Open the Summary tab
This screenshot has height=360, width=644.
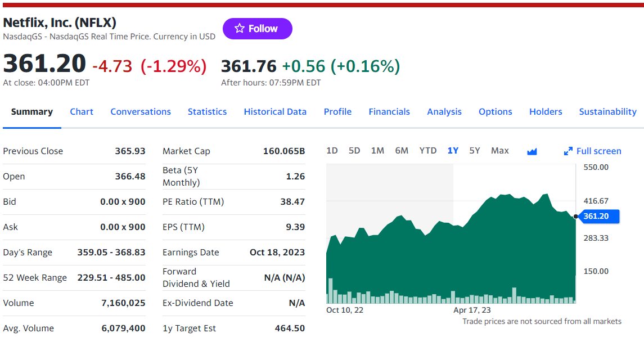[x=32, y=112]
